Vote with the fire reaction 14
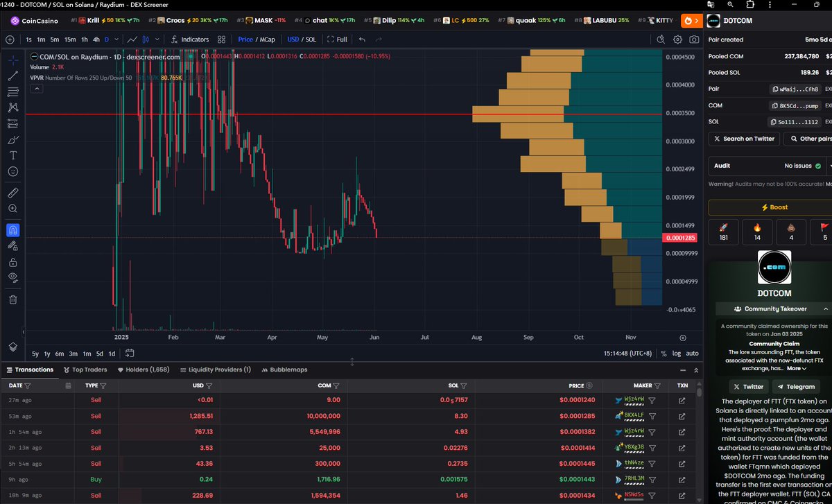 pos(757,232)
